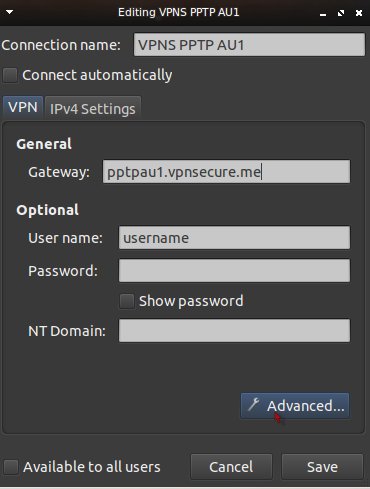
Task: Close the Editing VPNS PPTP AU1 window
Action: (x=359, y=13)
